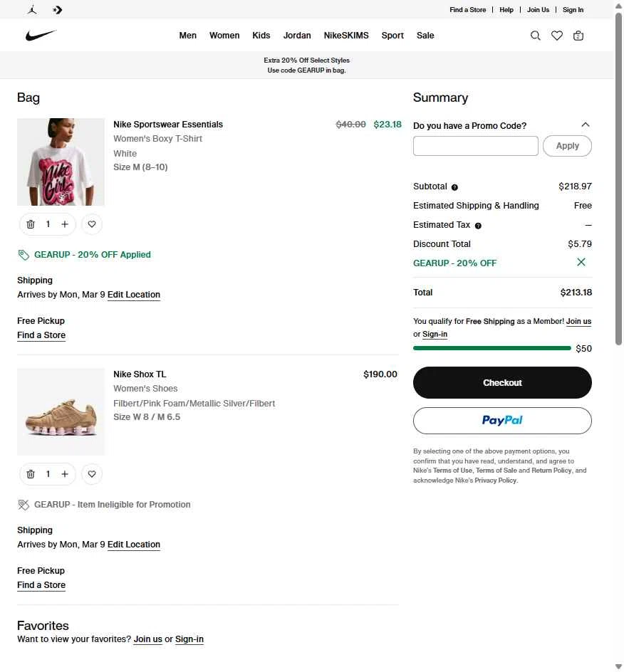Favorite the Nike Sportswear Essentials T-Shirt
The height and width of the screenshot is (672, 624).
click(92, 224)
